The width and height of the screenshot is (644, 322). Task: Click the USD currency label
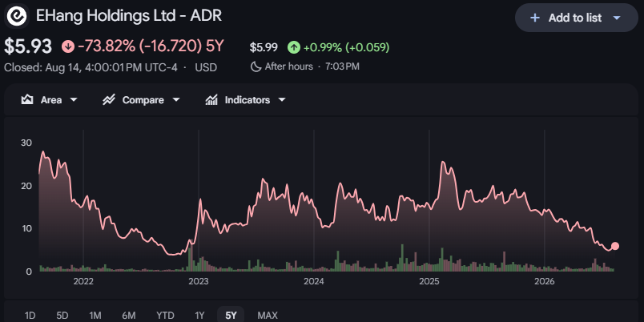(206, 67)
